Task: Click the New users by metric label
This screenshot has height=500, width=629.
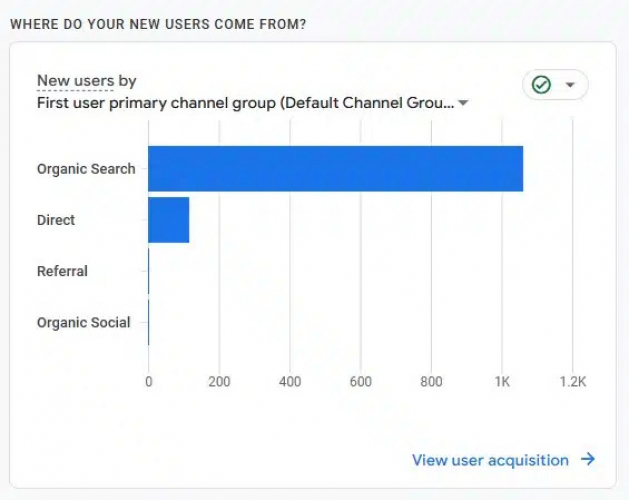Action: (86, 81)
